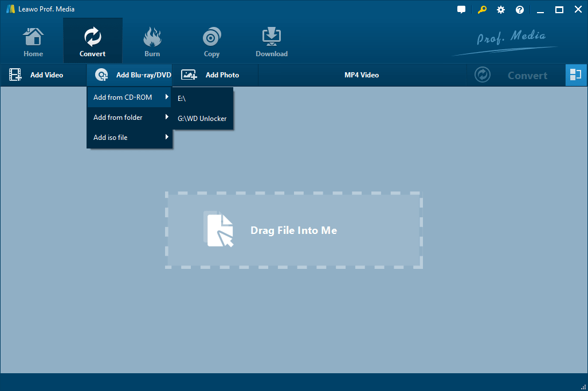Expand the Add iso file submenu arrow

pyautogui.click(x=167, y=137)
